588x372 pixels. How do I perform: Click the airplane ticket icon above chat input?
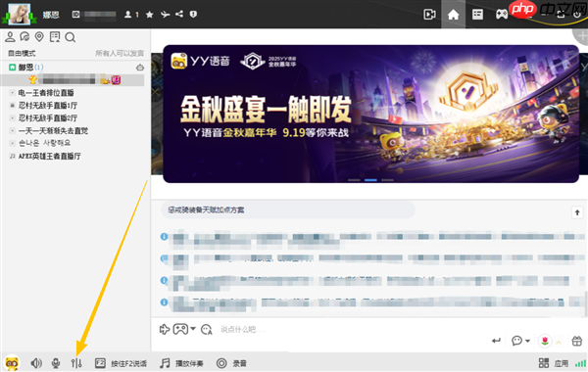coord(165,329)
